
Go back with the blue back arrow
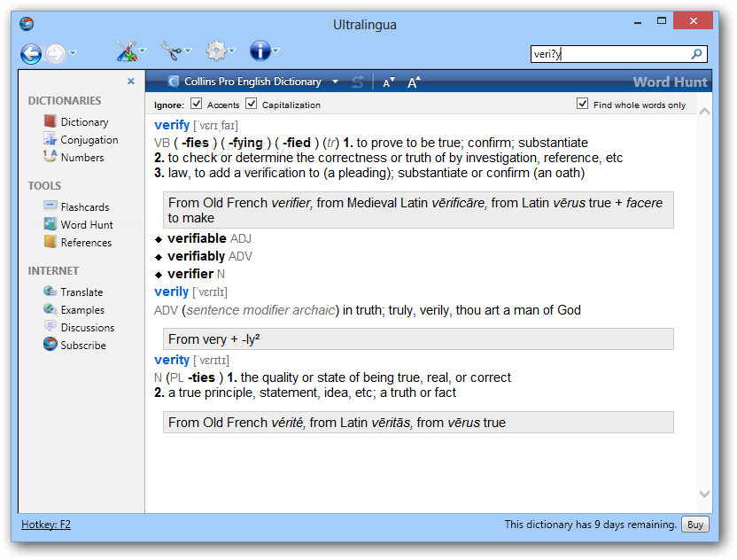[30, 53]
